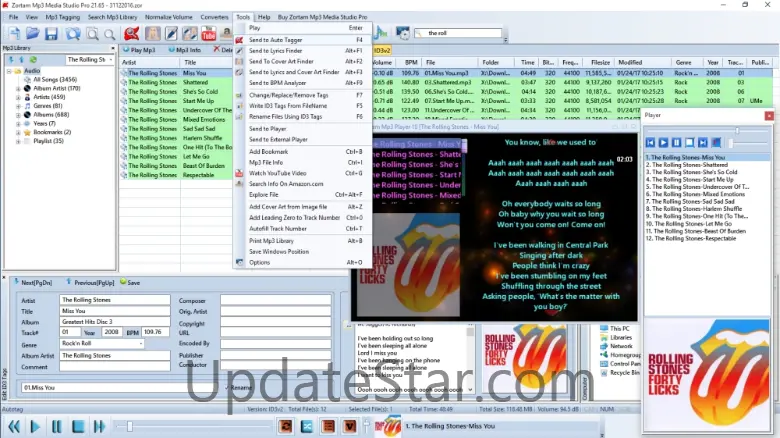Image resolution: width=780 pixels, height=438 pixels.
Task: Click the Playlist icon in bottom player bar
Action: pos(328,426)
